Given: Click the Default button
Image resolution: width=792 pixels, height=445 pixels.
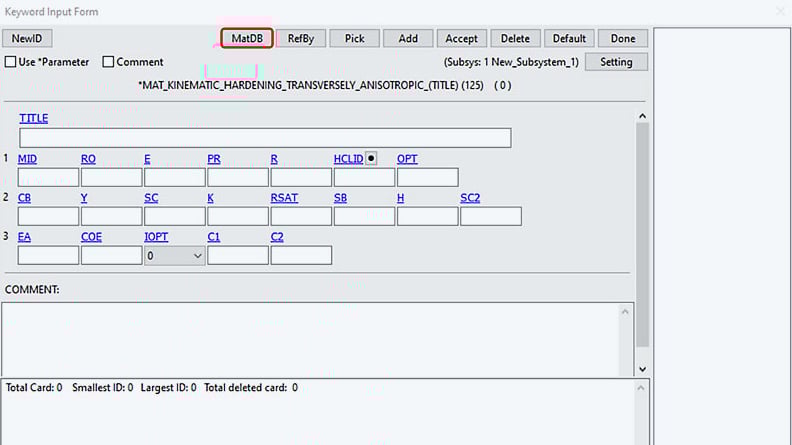Looking at the screenshot, I should point(569,38).
